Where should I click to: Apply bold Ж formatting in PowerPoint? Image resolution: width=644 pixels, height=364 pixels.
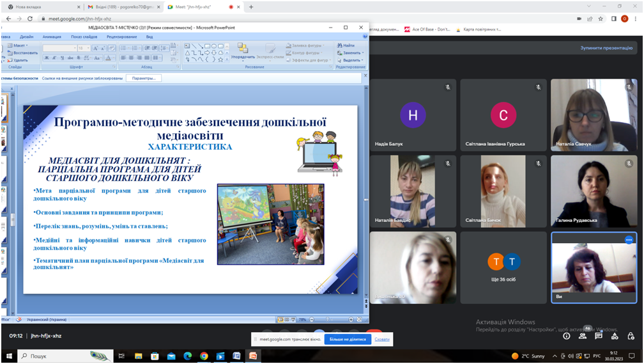[47, 58]
